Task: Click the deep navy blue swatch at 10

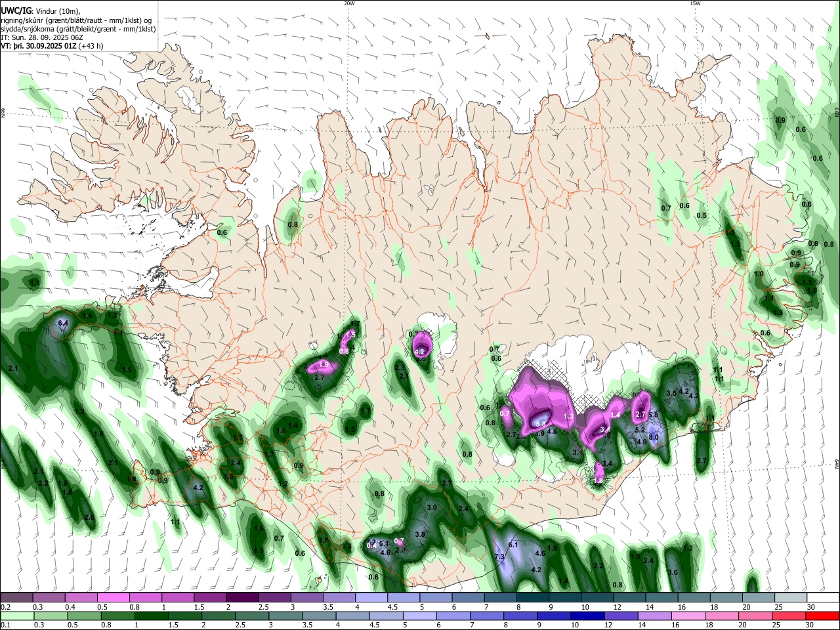Action: coord(587,616)
